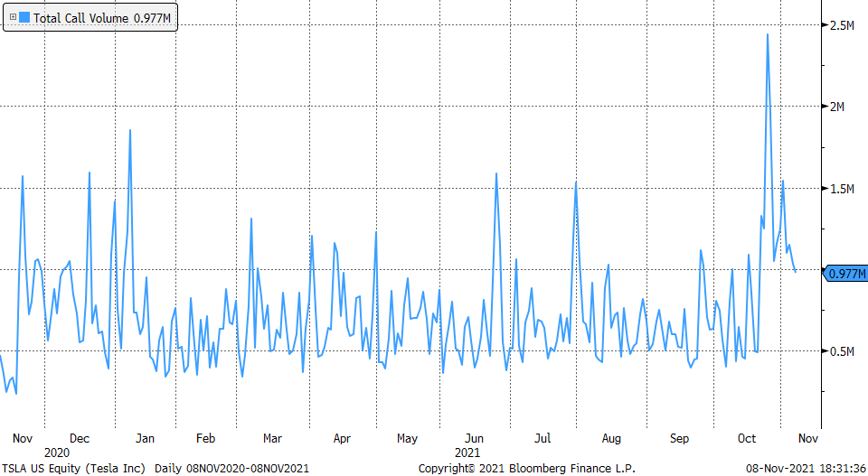Click the Bloomberg Finance L.P. copyright text

point(527,469)
